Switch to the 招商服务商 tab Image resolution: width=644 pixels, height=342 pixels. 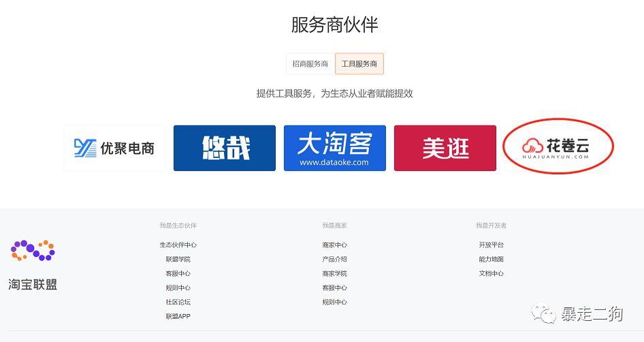[310, 64]
